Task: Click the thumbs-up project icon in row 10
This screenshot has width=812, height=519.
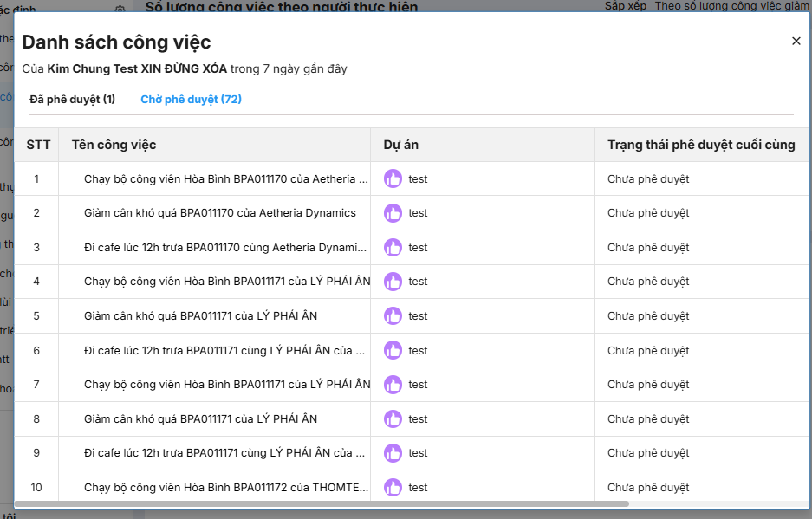Action: 393,488
